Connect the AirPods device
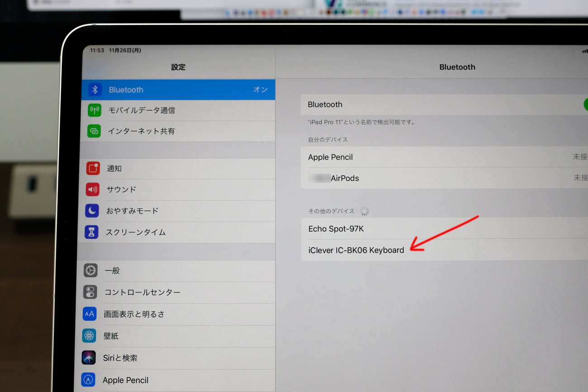This screenshot has height=392, width=588. (x=444, y=178)
